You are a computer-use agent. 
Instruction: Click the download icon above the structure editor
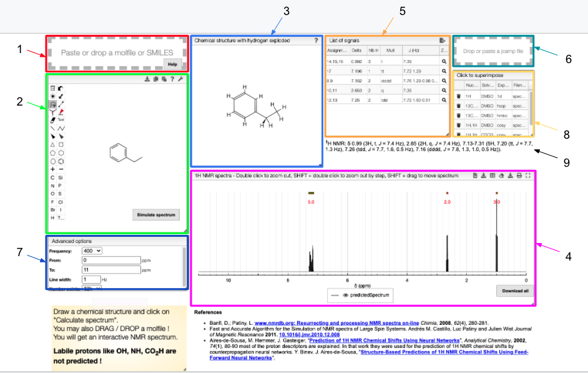point(147,79)
